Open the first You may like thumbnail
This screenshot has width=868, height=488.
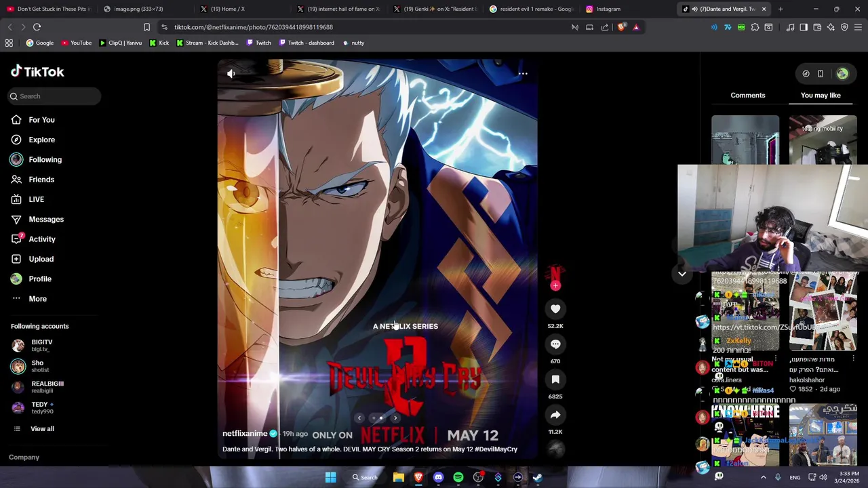745,140
